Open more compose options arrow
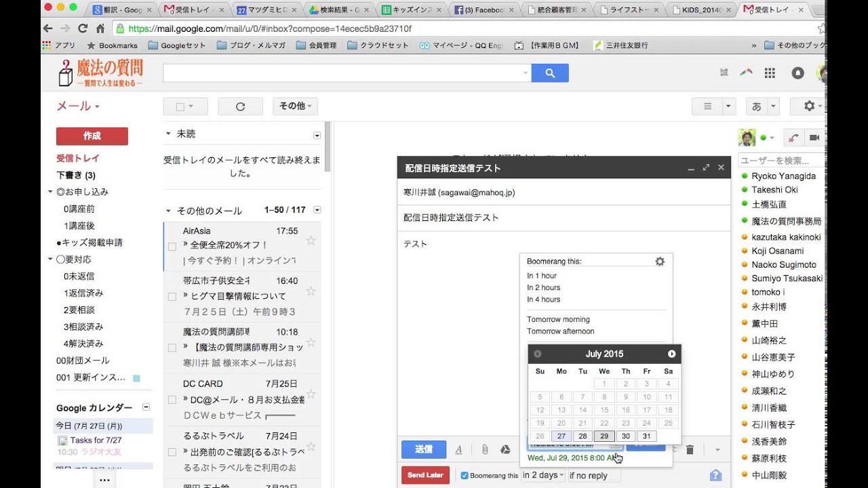This screenshot has height=488, width=868. point(717,449)
